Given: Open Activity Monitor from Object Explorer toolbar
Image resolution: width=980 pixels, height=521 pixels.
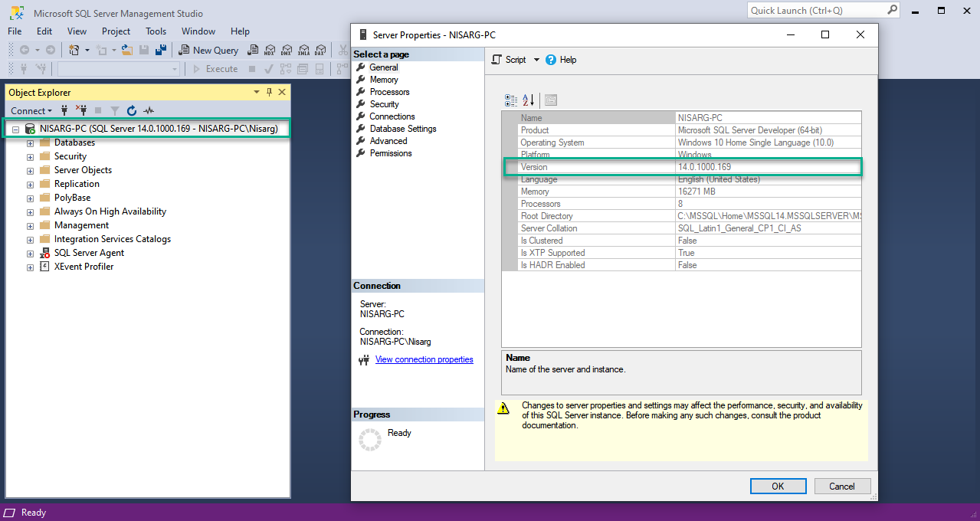Looking at the screenshot, I should (149, 111).
